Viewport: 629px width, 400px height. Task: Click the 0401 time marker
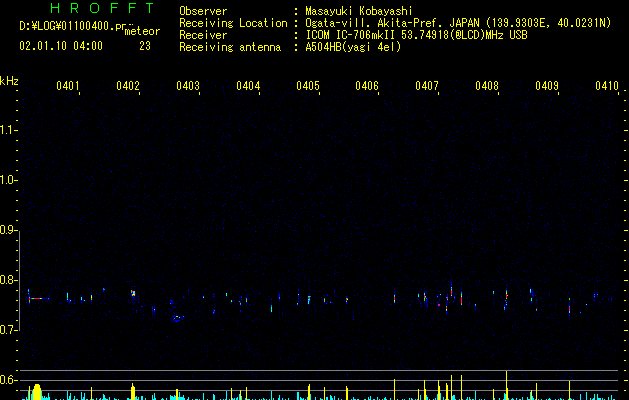pos(67,85)
